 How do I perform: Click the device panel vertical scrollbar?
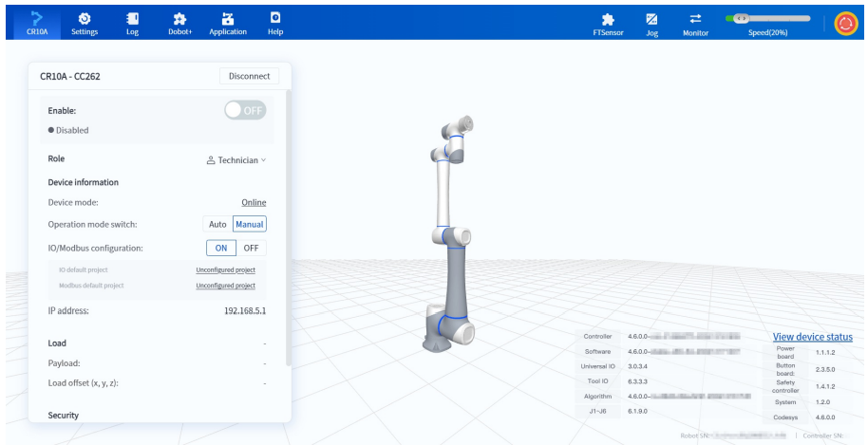(x=288, y=228)
